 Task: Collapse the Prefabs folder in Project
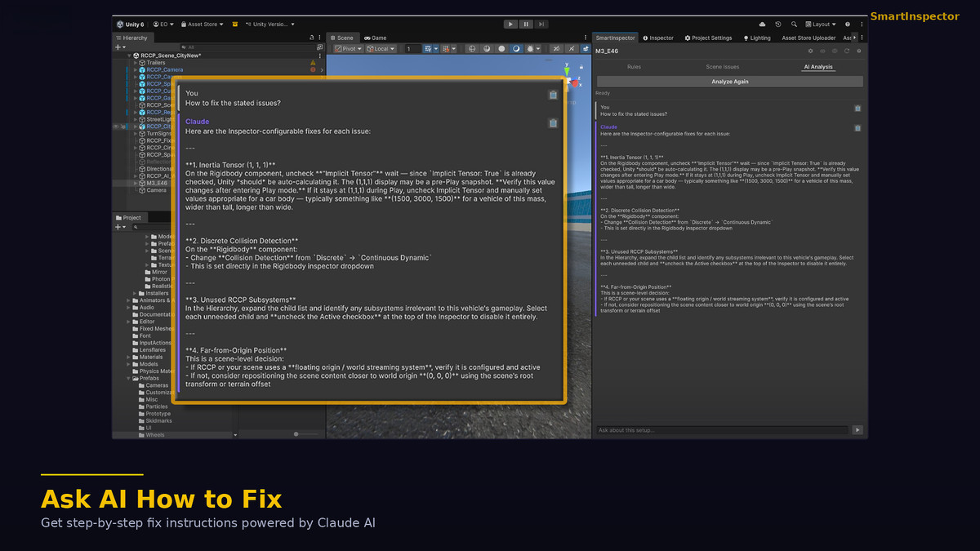click(x=128, y=378)
